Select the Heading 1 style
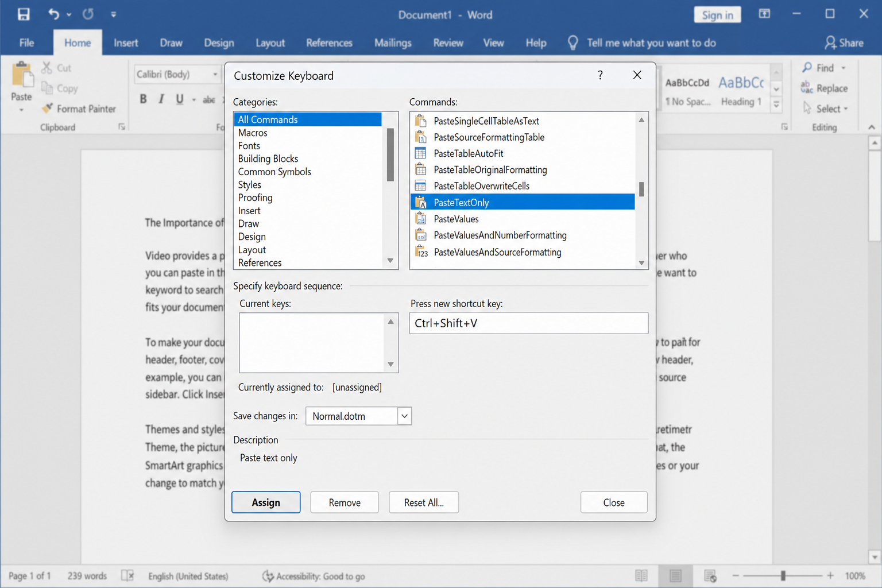Viewport: 882px width, 588px height. coord(741,92)
